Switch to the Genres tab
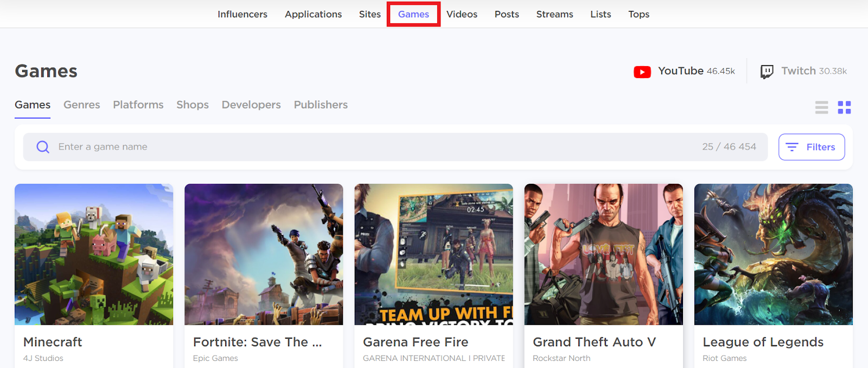Viewport: 868px width, 368px height. [82, 105]
